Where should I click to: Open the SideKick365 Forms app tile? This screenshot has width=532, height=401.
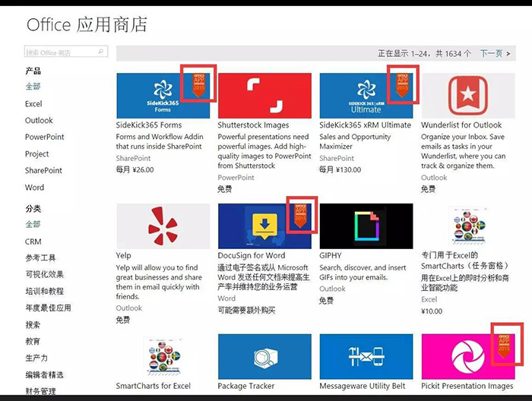[x=163, y=96]
